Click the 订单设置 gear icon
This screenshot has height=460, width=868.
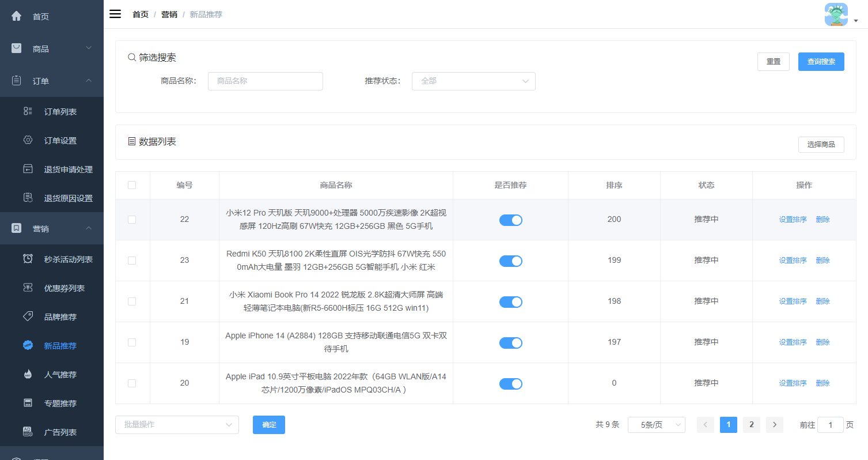pyautogui.click(x=28, y=140)
